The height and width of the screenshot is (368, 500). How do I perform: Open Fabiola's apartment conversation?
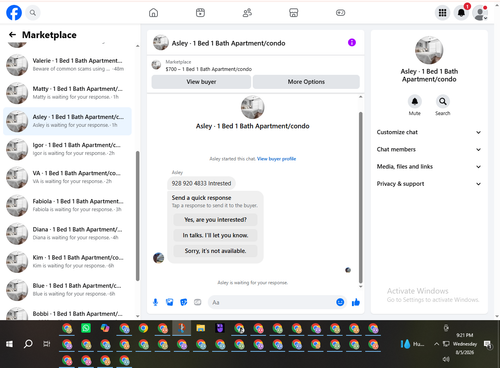[67, 205]
